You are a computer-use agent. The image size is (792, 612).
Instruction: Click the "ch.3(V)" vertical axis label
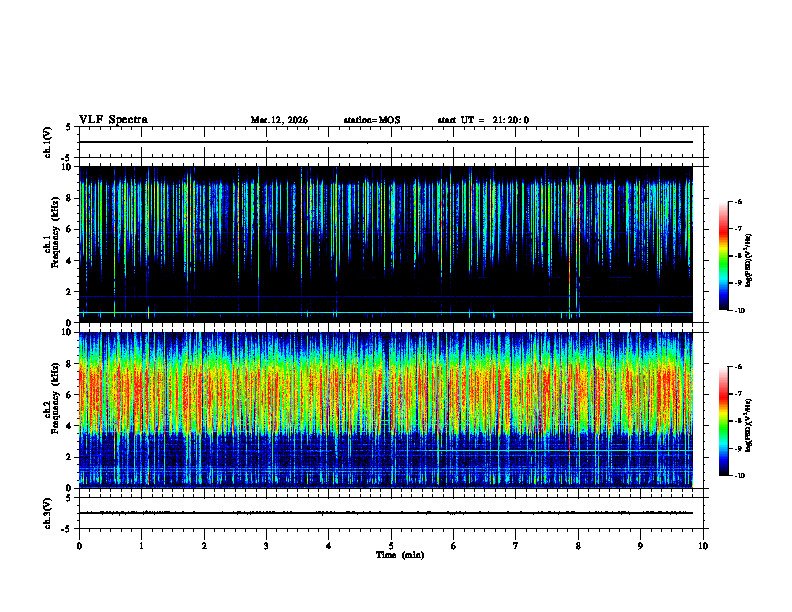tap(48, 513)
